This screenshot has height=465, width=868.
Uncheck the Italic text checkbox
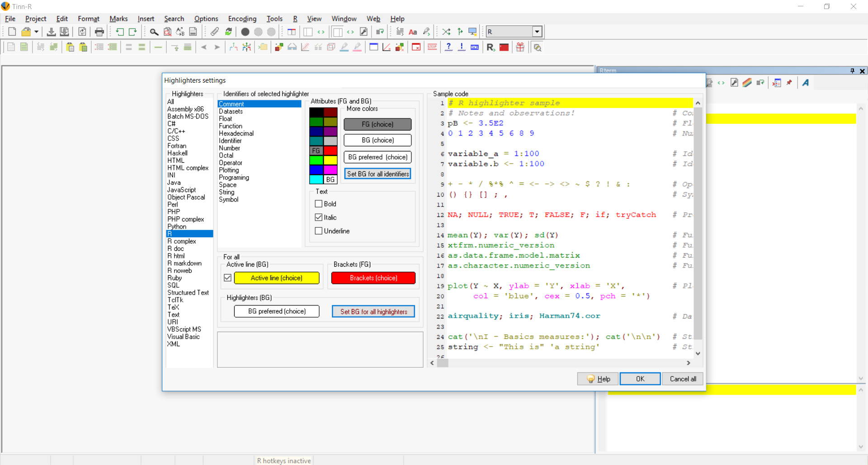pyautogui.click(x=319, y=217)
